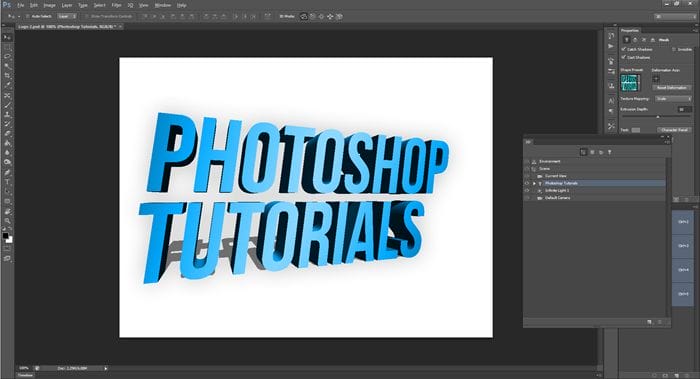Select the Move tool

7,37
